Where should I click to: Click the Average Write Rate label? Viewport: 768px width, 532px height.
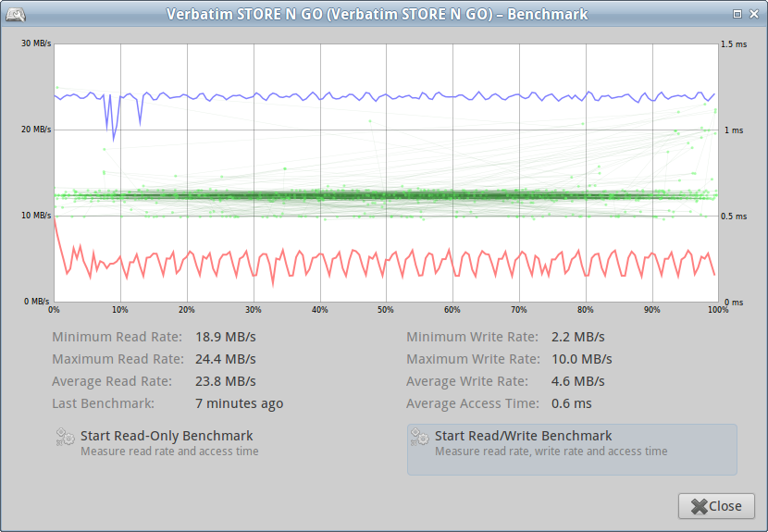click(467, 381)
